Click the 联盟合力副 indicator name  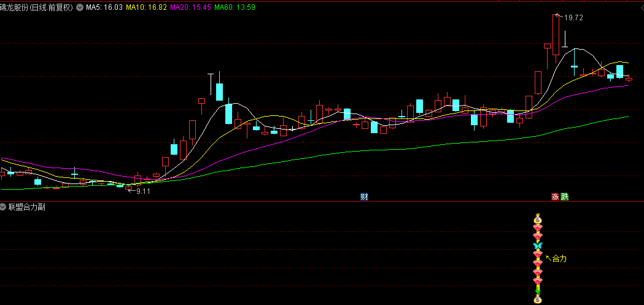coord(26,207)
